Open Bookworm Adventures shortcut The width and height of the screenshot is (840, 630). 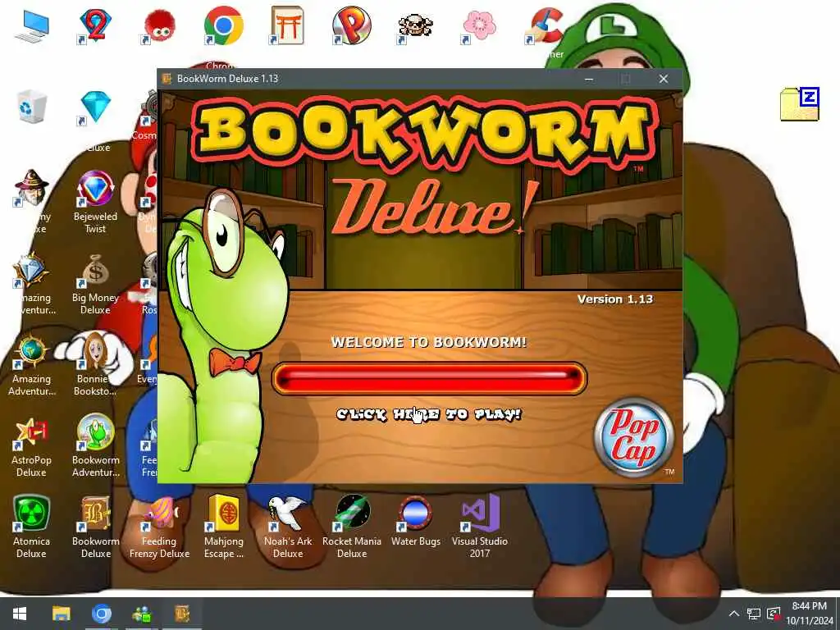95,446
